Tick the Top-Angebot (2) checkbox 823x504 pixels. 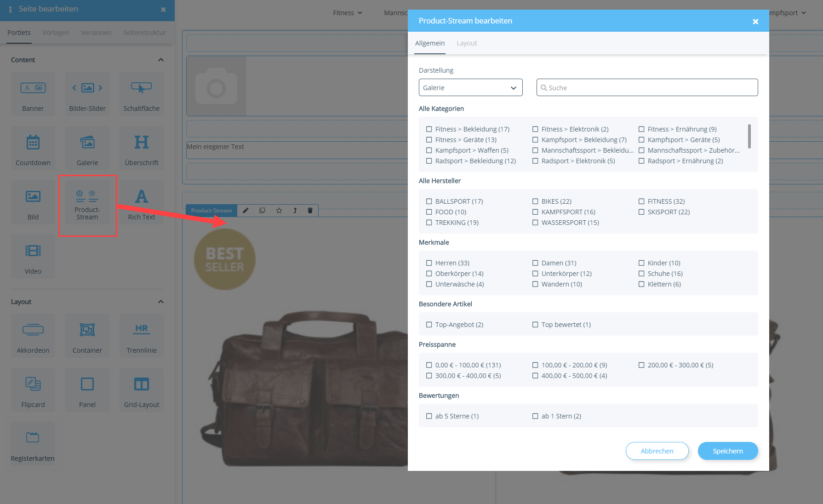pyautogui.click(x=429, y=325)
